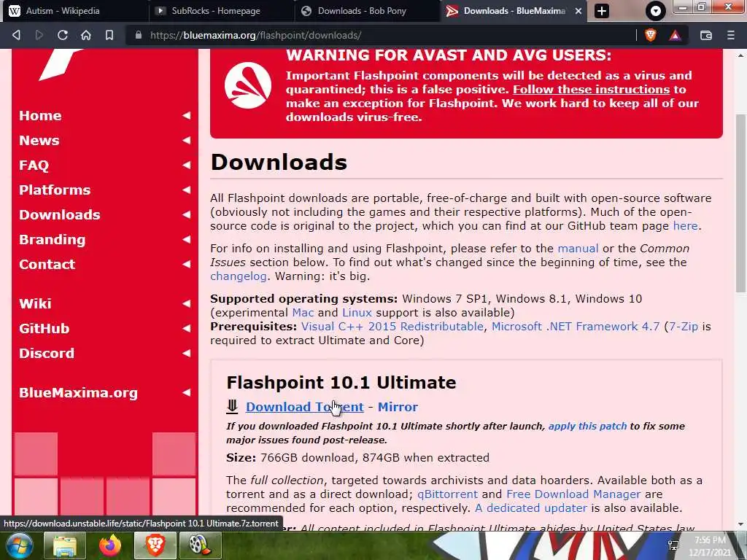Open File Explorer from the taskbar
The height and width of the screenshot is (560, 747).
click(65, 545)
